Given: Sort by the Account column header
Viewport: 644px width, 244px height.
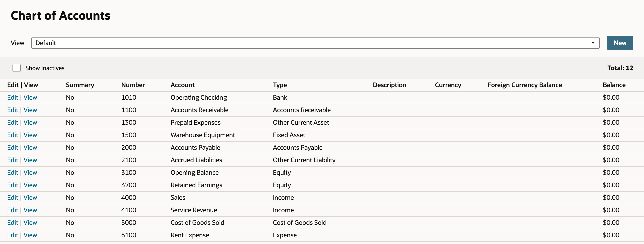Looking at the screenshot, I should click(182, 85).
